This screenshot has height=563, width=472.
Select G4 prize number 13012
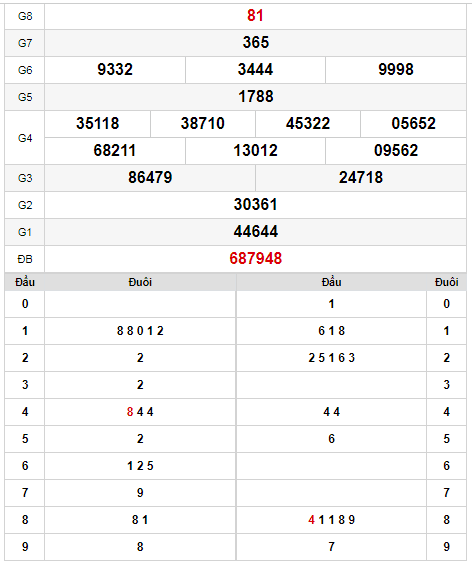click(x=255, y=150)
